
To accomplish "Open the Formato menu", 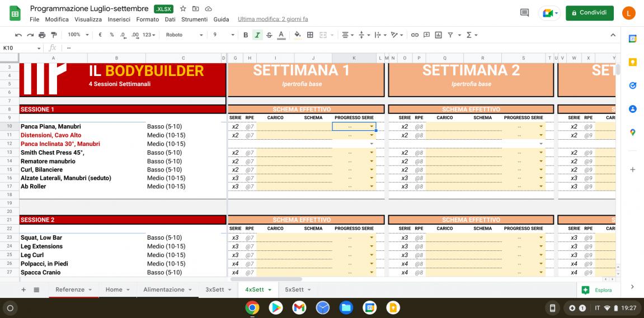I will (x=147, y=19).
